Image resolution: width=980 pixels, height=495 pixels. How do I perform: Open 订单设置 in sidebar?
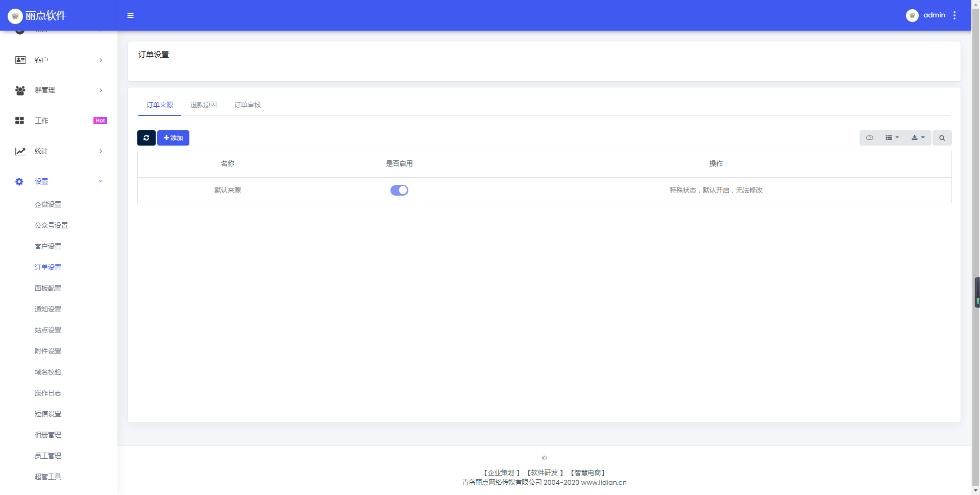click(48, 267)
